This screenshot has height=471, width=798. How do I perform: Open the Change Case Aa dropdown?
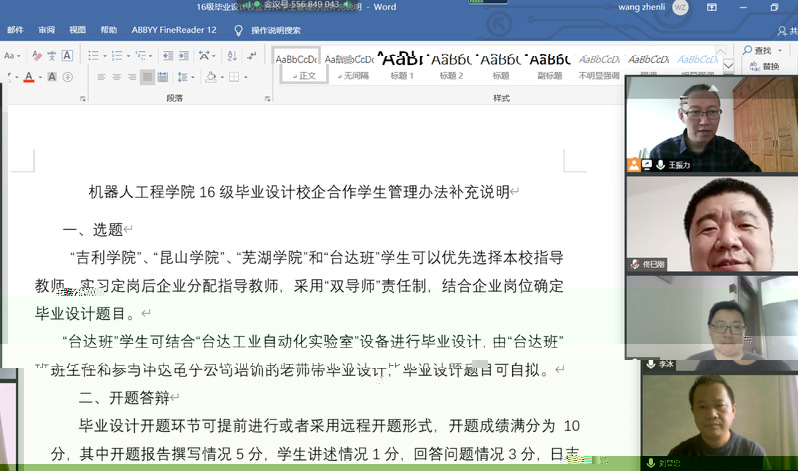12,56
